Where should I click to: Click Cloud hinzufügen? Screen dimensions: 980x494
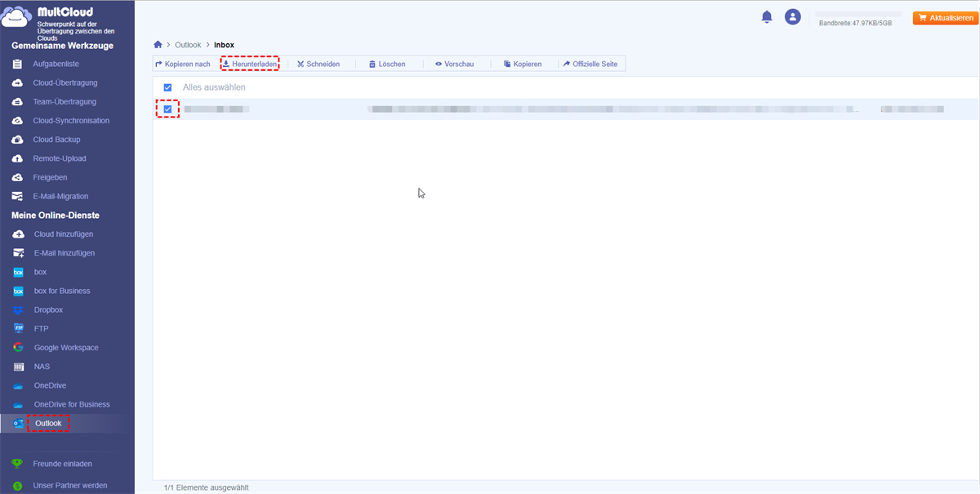[x=64, y=234]
